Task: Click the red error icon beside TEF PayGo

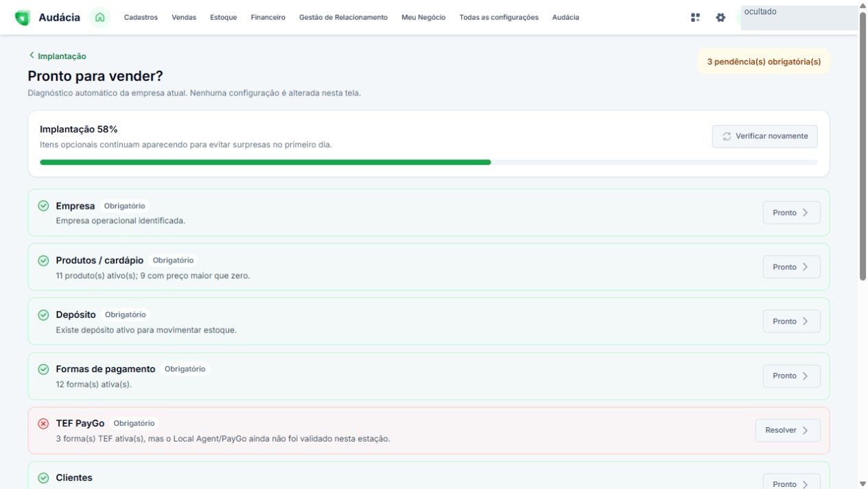Action: tap(43, 423)
